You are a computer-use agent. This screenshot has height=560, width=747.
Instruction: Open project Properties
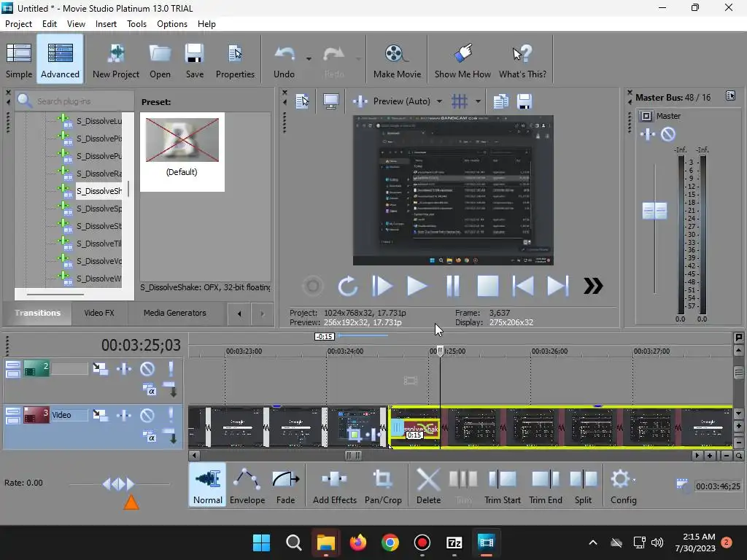(x=235, y=60)
